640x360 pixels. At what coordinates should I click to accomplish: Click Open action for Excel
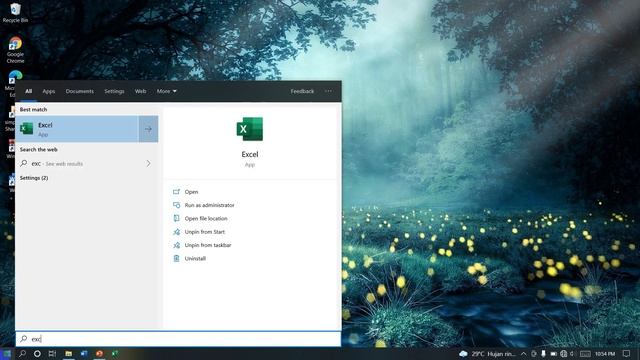point(191,192)
